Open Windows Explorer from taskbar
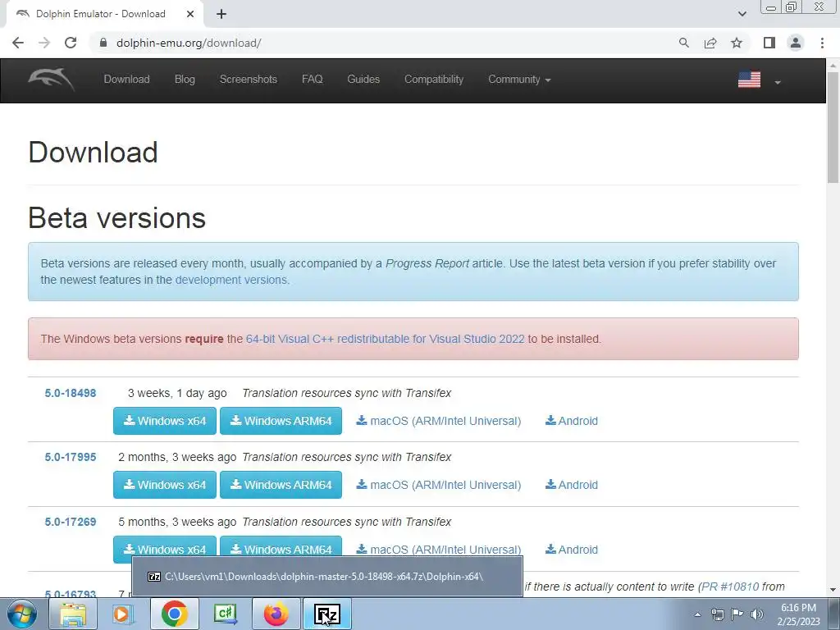The width and height of the screenshot is (840, 630). pyautogui.click(x=73, y=614)
